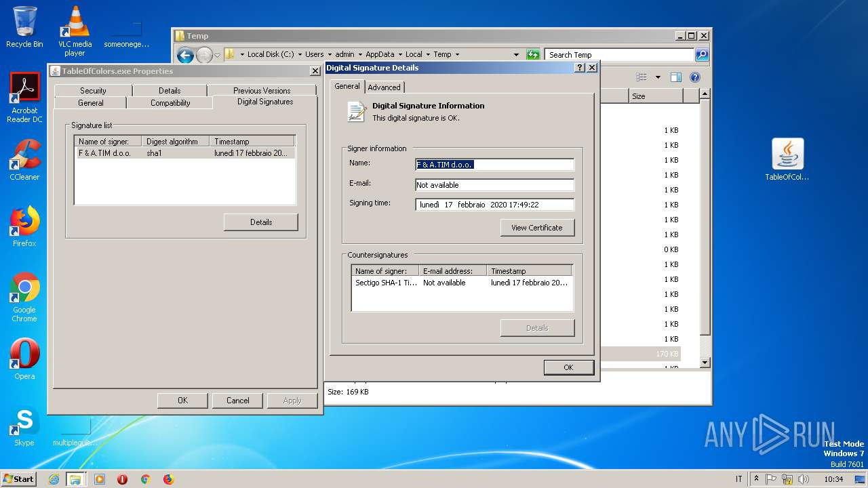
Task: Open the Recycle Bin desktop icon
Action: tap(24, 27)
